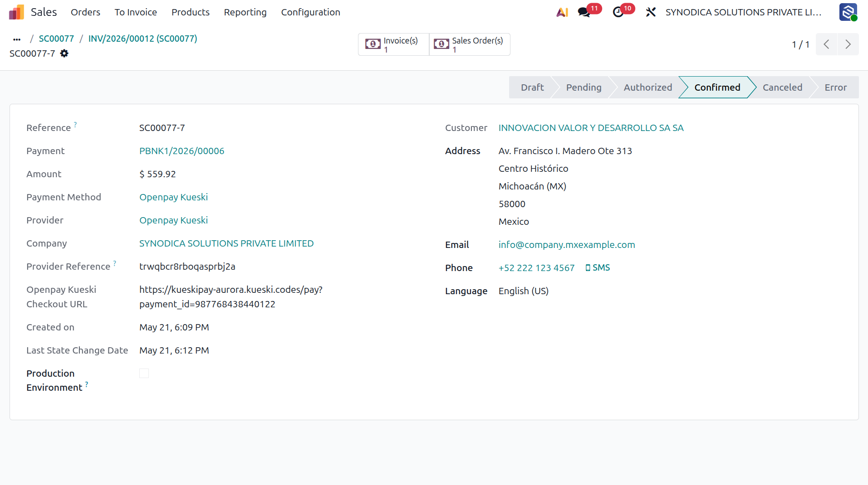868x485 pixels.
Task: Open the messages chat icon
Action: [584, 12]
